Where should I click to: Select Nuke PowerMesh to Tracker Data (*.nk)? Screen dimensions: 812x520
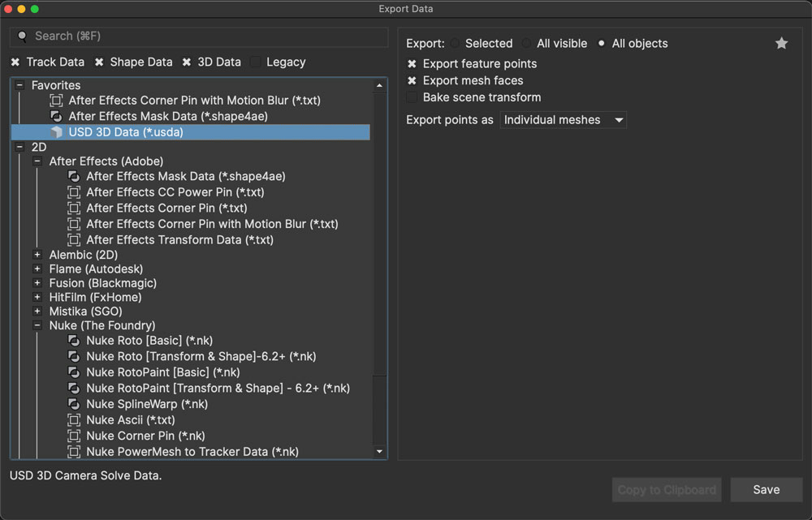coord(192,452)
